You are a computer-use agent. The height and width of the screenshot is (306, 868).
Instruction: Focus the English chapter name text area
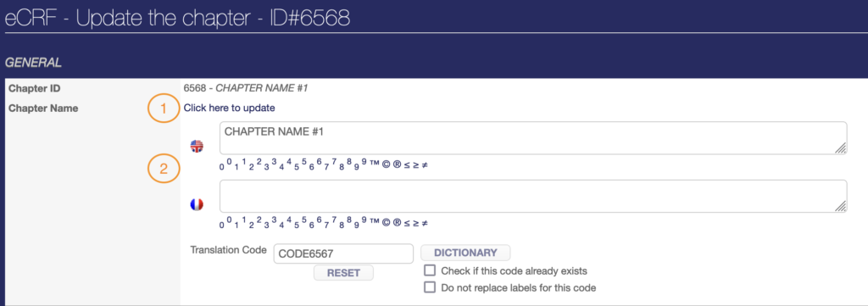[x=533, y=138]
